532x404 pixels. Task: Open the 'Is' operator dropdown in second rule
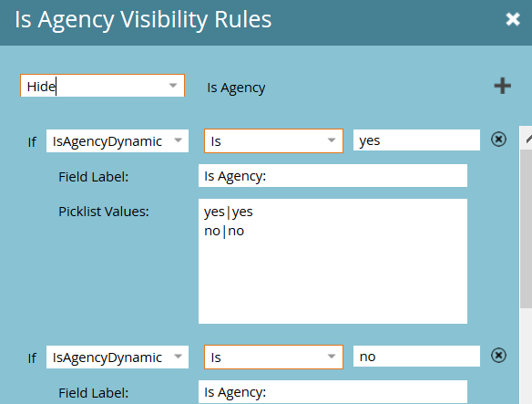[x=332, y=357]
